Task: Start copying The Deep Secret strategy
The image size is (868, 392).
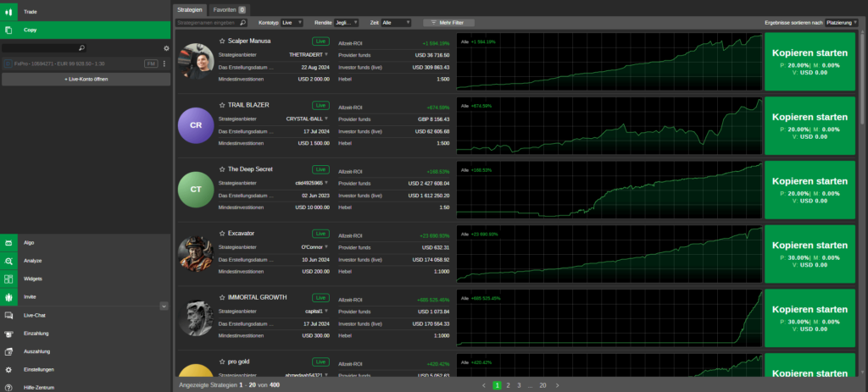Action: (810, 190)
